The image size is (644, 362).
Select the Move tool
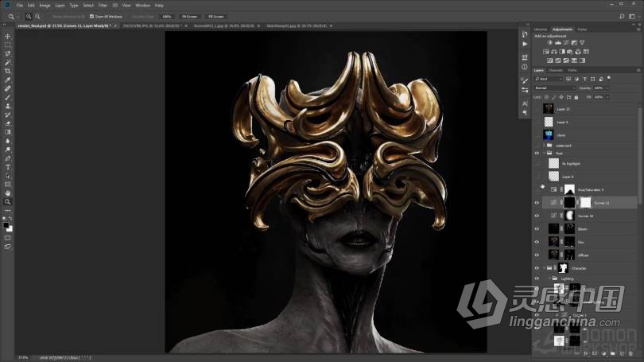[7, 36]
